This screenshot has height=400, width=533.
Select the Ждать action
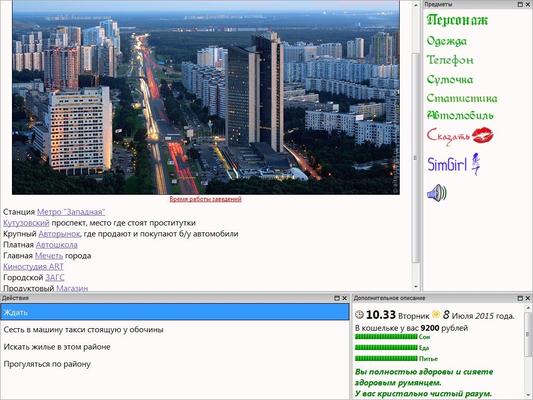click(x=175, y=312)
